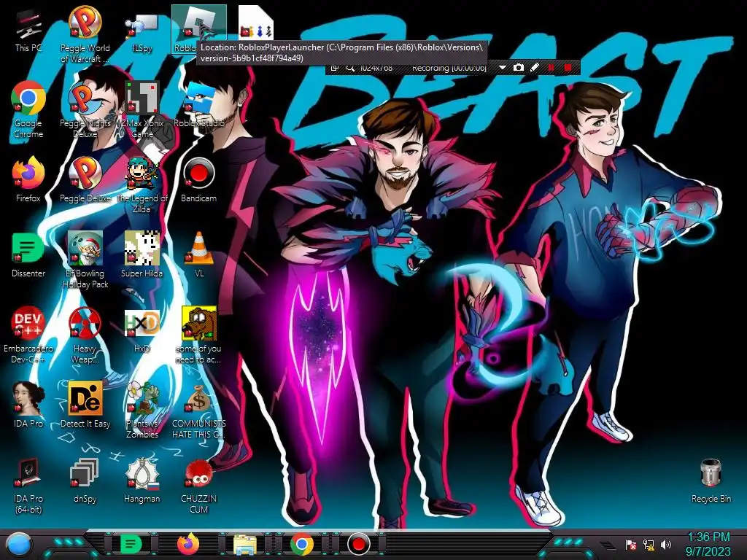Image resolution: width=747 pixels, height=560 pixels.
Task: Launch VLC traffic cone icon
Action: pos(198,254)
